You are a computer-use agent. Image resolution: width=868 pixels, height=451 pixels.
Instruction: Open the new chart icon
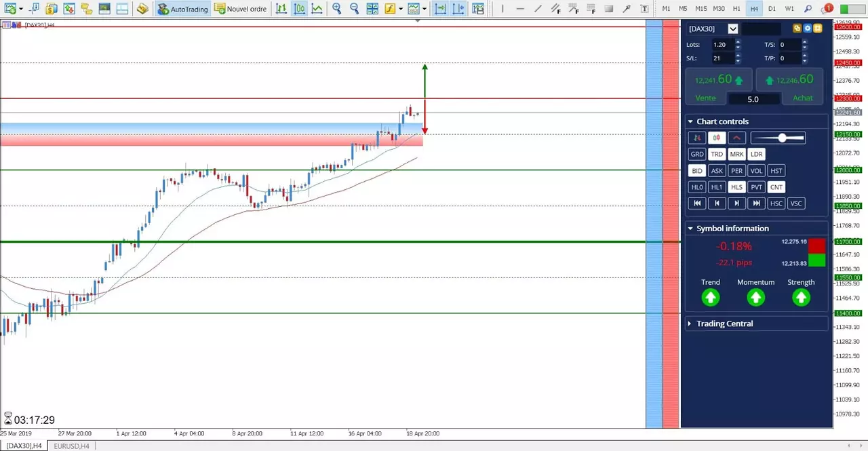pos(11,9)
